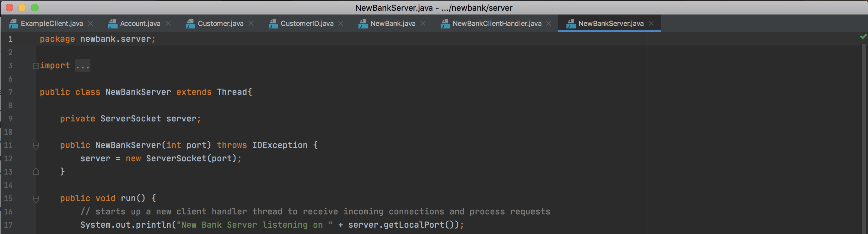Close the Account.java tab
The height and width of the screenshot is (234, 868).
[168, 23]
